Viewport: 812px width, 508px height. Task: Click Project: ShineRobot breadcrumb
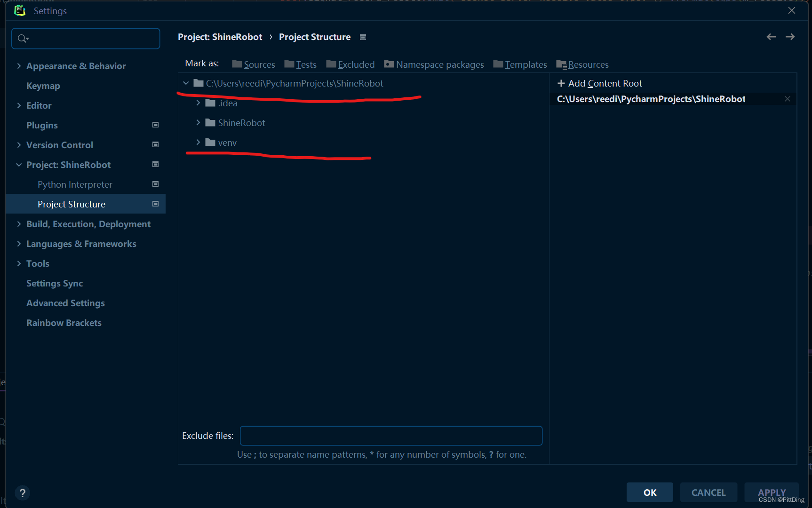coord(220,37)
